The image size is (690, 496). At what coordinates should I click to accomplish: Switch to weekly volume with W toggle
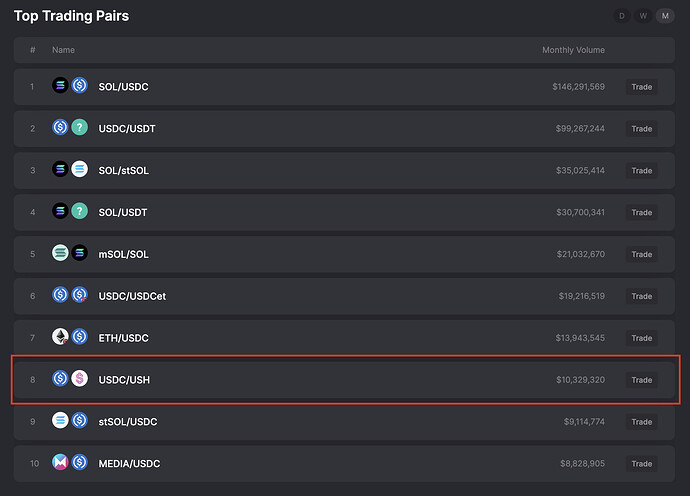pos(643,16)
